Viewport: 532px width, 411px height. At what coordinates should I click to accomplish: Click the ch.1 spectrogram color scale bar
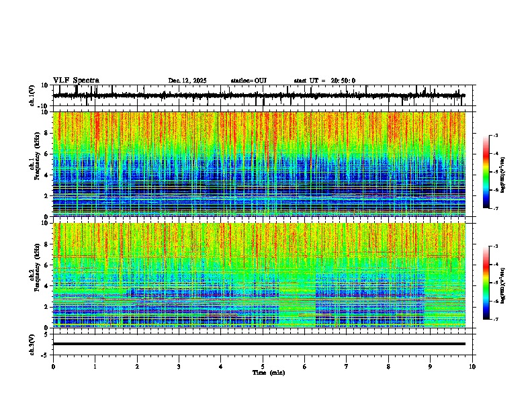click(x=486, y=172)
